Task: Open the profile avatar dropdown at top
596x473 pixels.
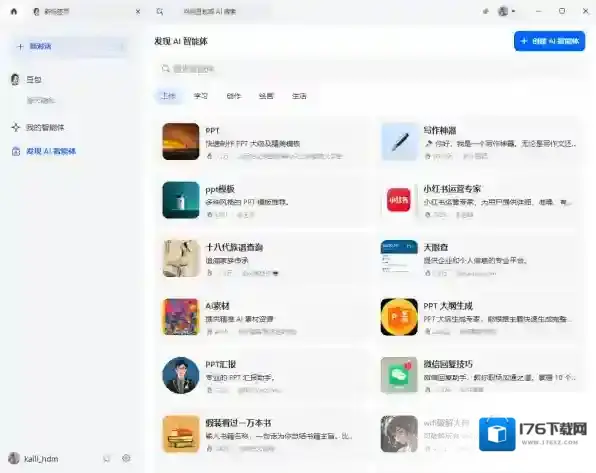Action: click(x=506, y=11)
